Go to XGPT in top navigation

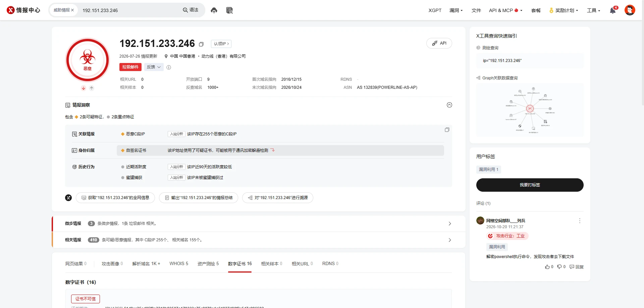click(435, 10)
